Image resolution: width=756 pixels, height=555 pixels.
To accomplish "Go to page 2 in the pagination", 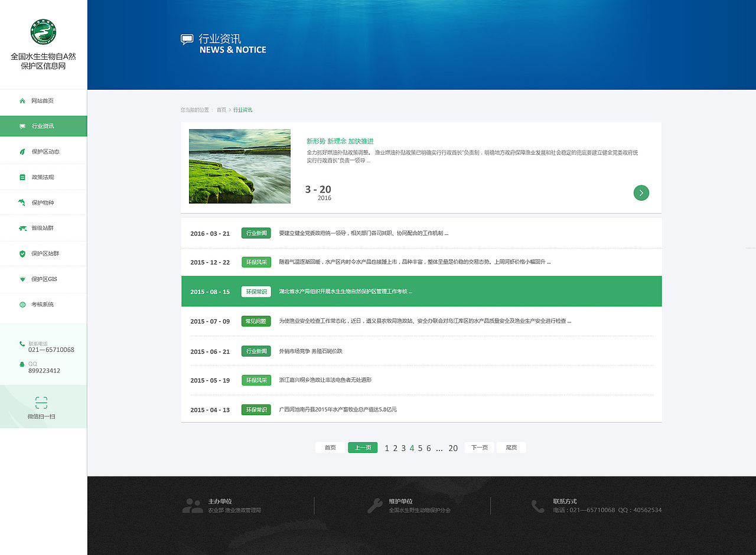I will click(395, 448).
